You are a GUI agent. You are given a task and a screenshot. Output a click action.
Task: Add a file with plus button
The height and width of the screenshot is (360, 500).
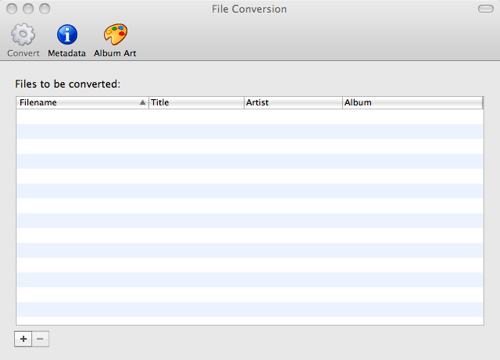pos(23,339)
